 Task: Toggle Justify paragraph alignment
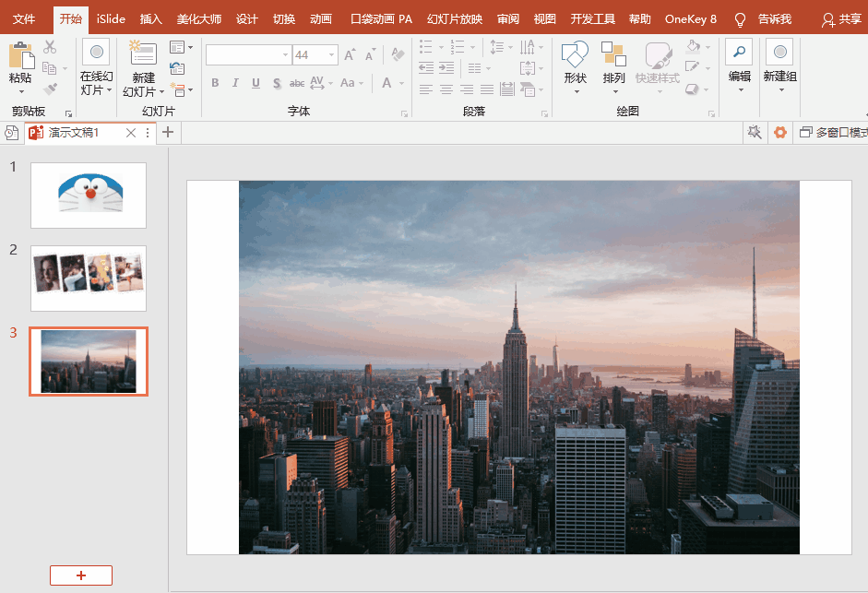pyautogui.click(x=487, y=89)
